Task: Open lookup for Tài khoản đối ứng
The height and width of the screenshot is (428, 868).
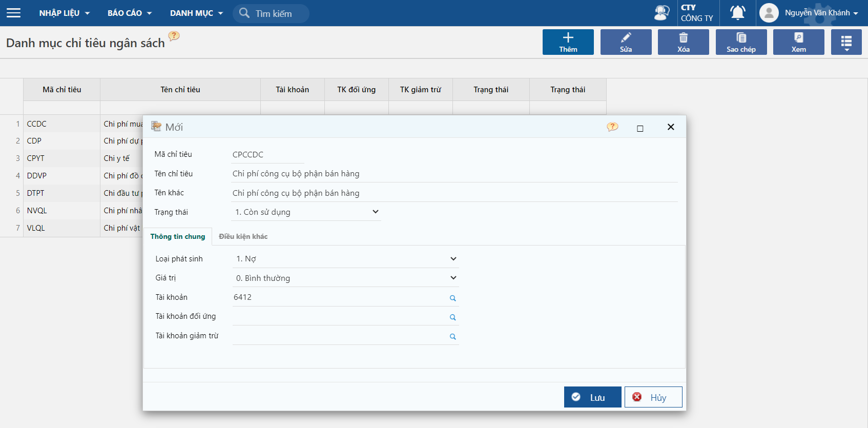Action: pyautogui.click(x=452, y=317)
